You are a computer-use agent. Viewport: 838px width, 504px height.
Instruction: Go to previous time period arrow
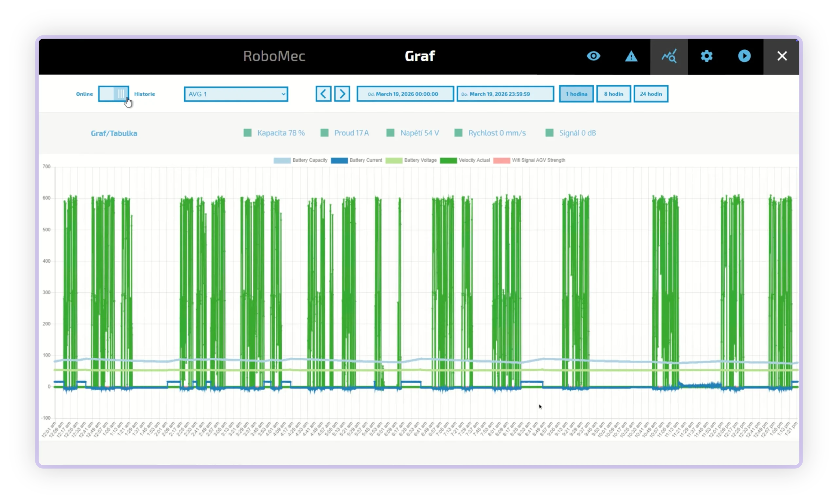pyautogui.click(x=323, y=94)
